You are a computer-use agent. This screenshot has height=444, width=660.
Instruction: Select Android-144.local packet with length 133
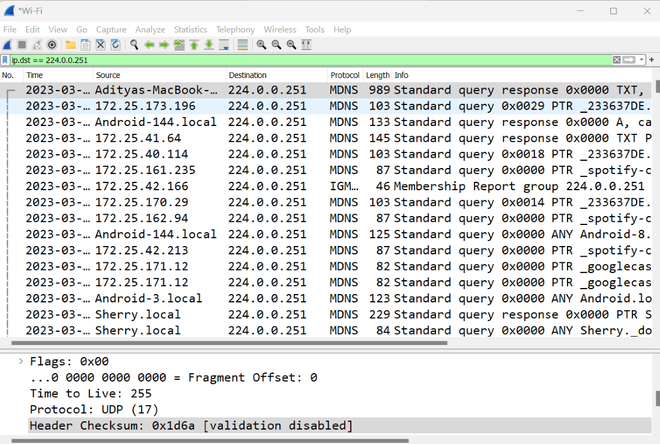pos(326,122)
